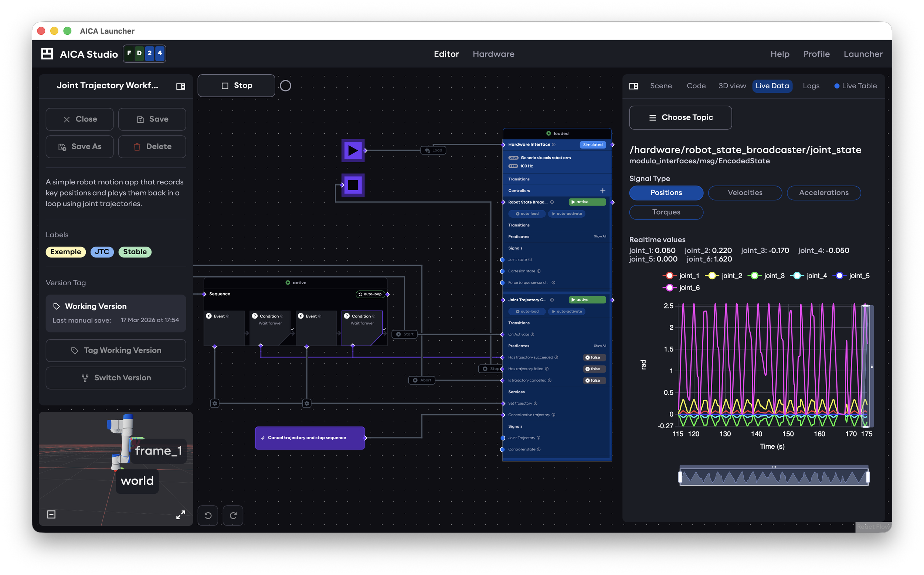This screenshot has width=924, height=575.
Task: Click the 3D robot arm preview thumbnail
Action: coord(116,469)
